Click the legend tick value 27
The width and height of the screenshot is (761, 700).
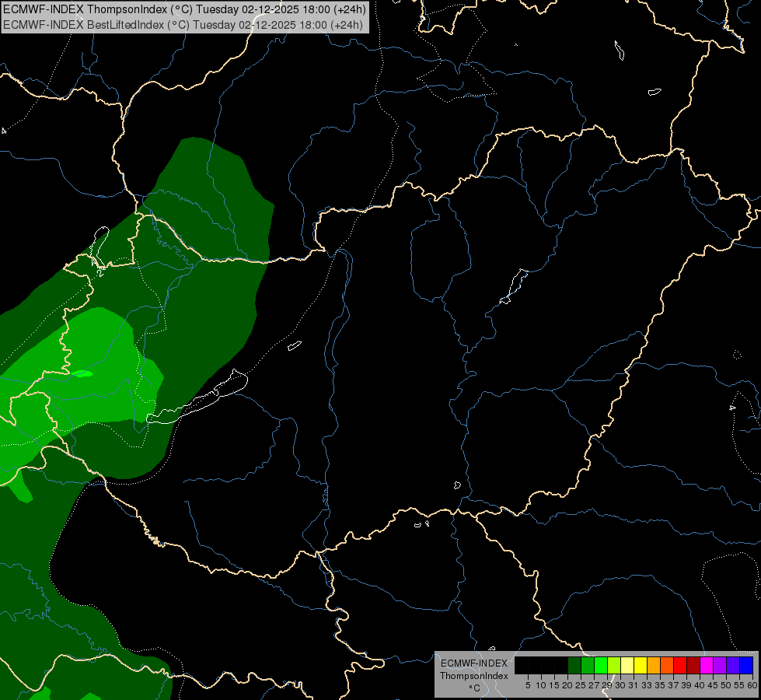click(x=594, y=685)
